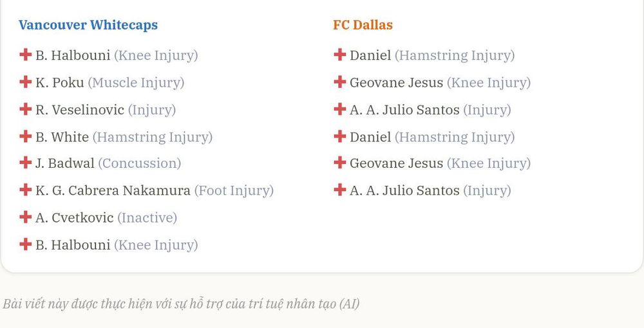Open the Vancouver Whitecaps team heading
The height and width of the screenshot is (328, 644).
coord(88,25)
